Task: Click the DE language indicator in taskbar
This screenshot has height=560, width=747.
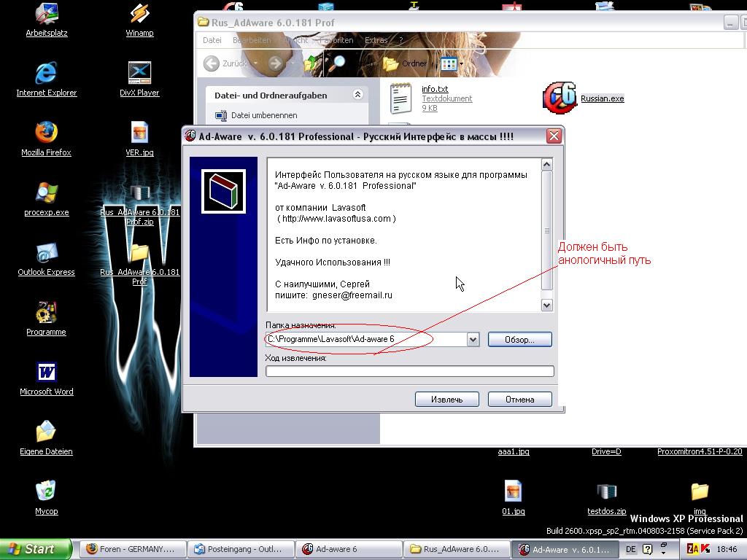Action: (631, 549)
